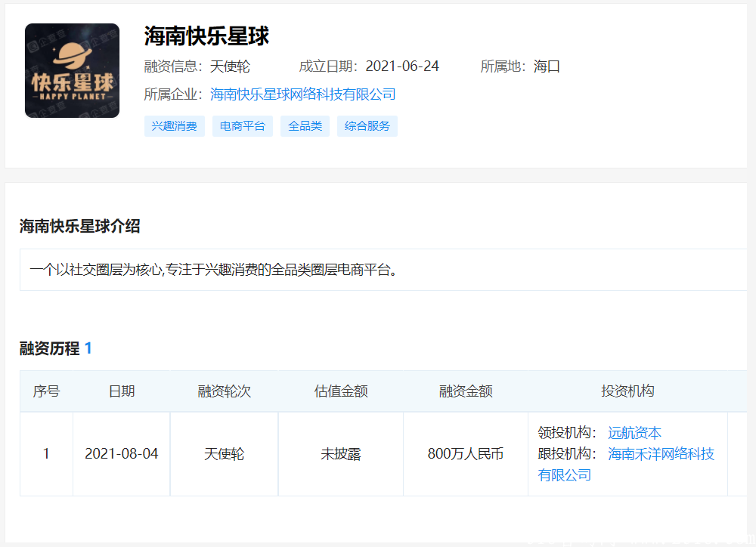Click the 海南快乐星球介绍 section heading
The height and width of the screenshot is (547, 756).
[x=80, y=226]
